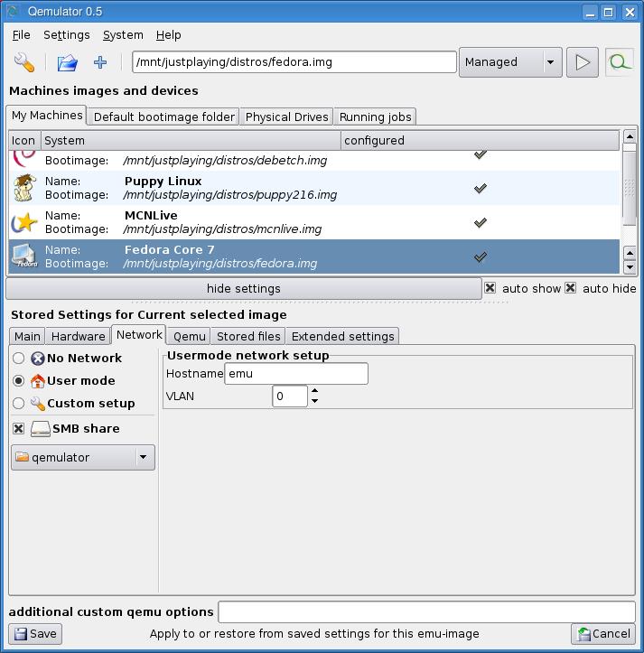Increase the VLAN value with up arrow
Viewport: 644px width, 653px height.
315,391
